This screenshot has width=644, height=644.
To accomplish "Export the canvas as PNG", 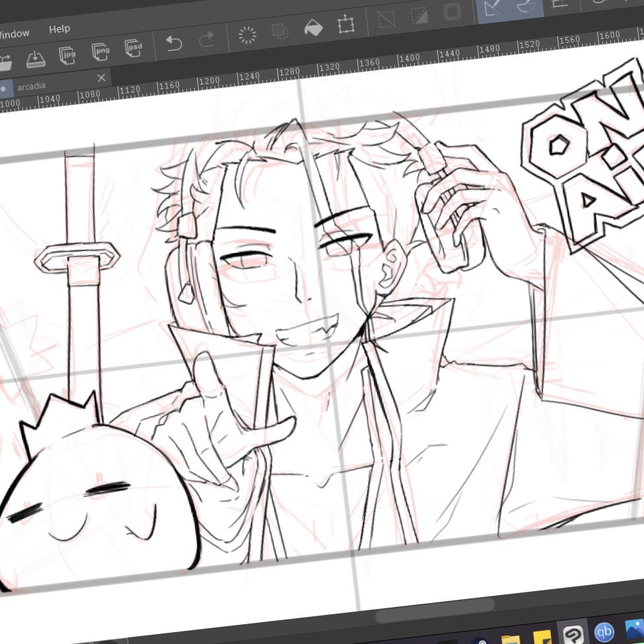I will click(x=100, y=52).
